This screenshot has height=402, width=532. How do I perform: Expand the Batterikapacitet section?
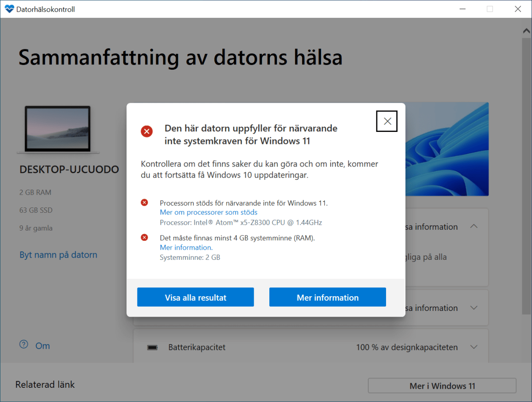[x=473, y=347]
